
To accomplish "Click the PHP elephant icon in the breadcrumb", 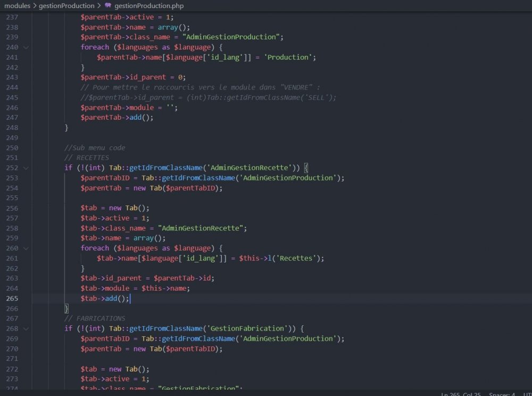I will [x=108, y=5].
